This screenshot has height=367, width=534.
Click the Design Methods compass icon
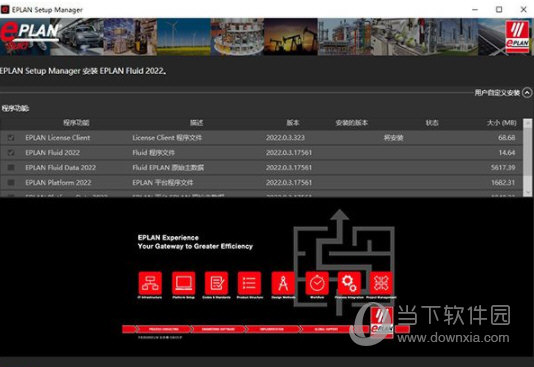[x=283, y=283]
